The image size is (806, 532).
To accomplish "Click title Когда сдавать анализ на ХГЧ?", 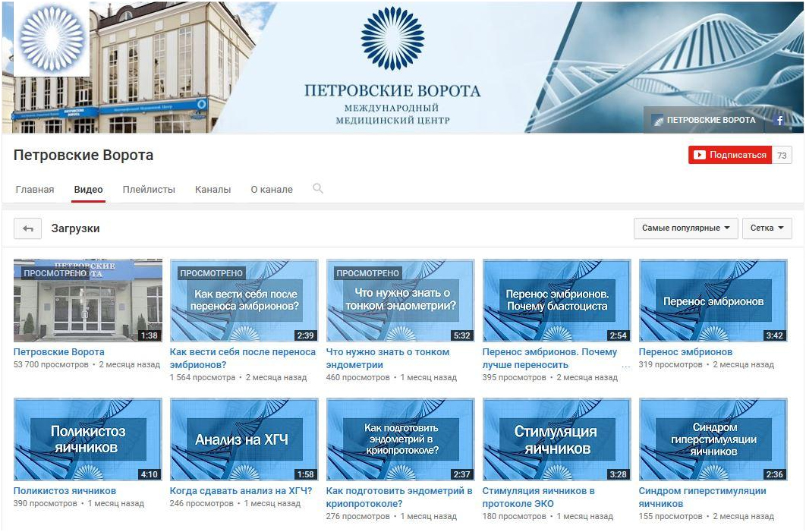I will (x=241, y=491).
